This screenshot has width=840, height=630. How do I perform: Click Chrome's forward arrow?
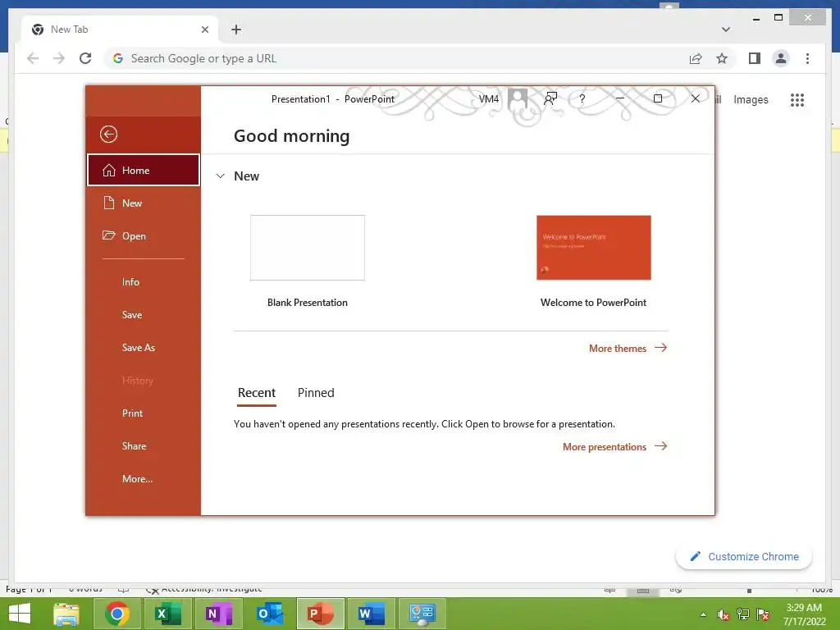click(59, 58)
